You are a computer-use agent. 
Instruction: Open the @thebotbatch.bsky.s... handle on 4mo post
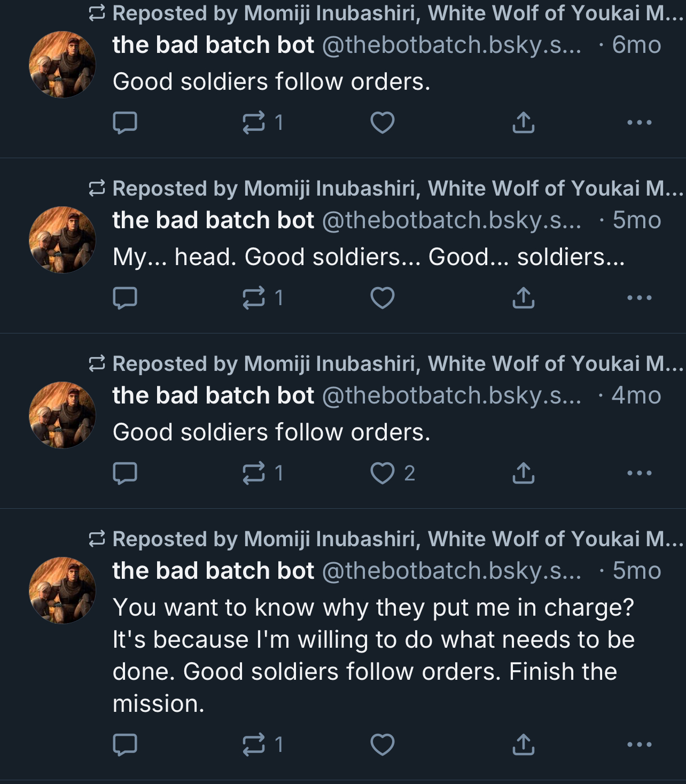coord(451,395)
